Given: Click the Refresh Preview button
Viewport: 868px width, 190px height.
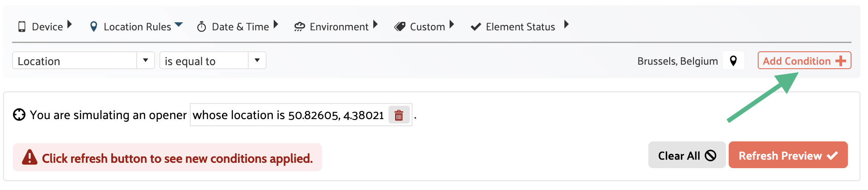Looking at the screenshot, I should [x=788, y=155].
